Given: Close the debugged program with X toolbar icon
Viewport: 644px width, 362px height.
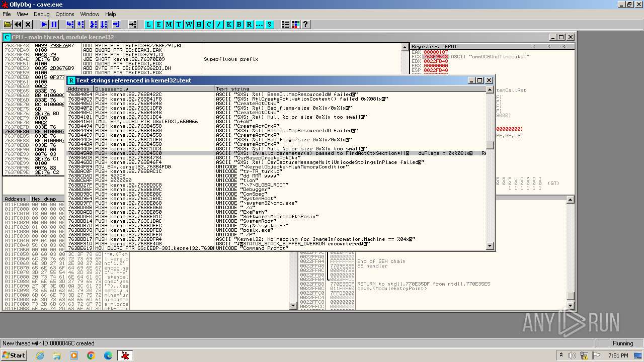Looking at the screenshot, I should pyautogui.click(x=28, y=24).
